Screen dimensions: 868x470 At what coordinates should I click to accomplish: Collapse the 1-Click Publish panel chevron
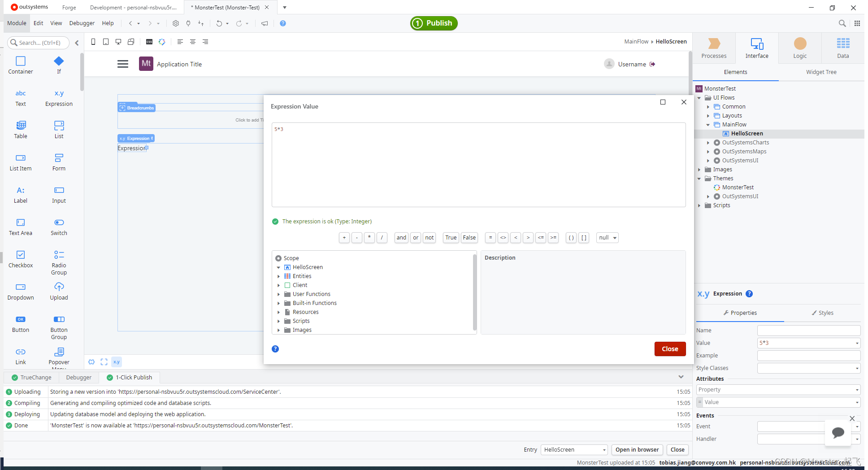(681, 377)
